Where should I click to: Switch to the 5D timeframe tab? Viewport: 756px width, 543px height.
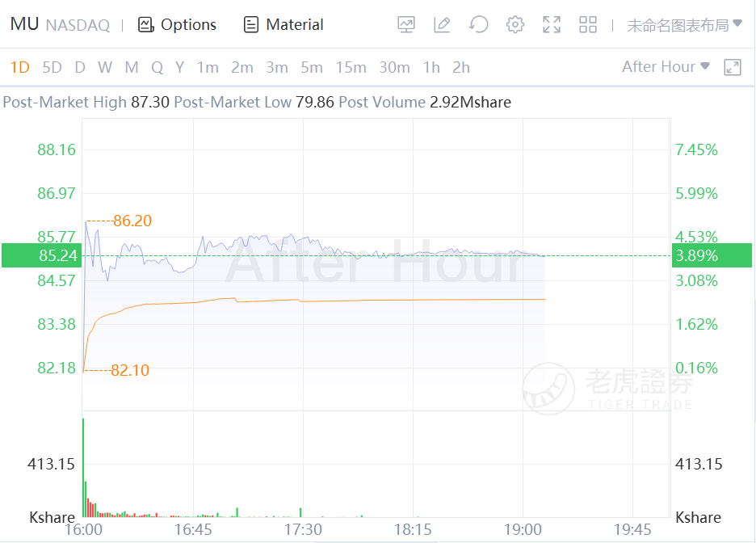click(x=52, y=67)
